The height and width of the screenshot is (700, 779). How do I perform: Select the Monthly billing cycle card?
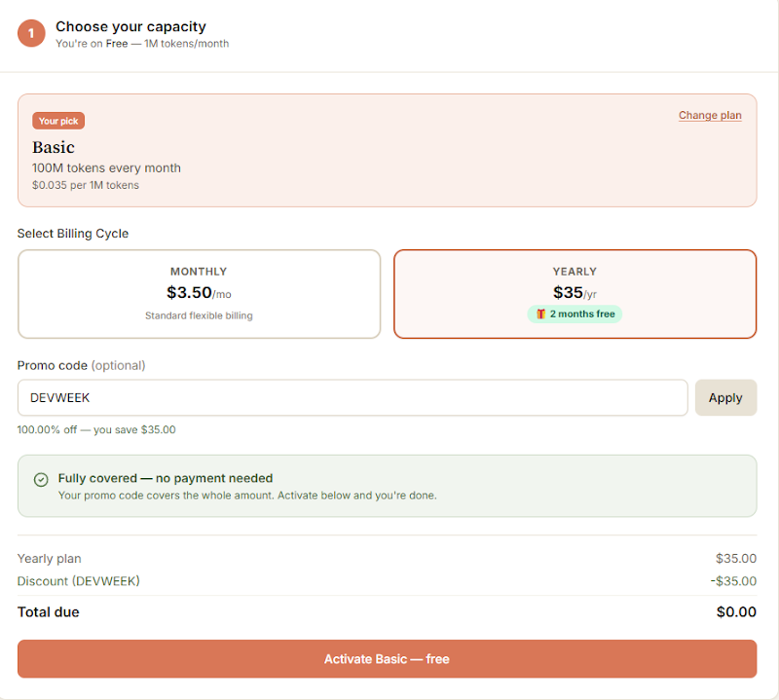(200, 294)
